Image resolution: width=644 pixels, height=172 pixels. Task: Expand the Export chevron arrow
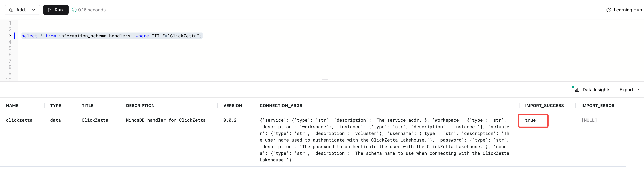[x=639, y=90]
